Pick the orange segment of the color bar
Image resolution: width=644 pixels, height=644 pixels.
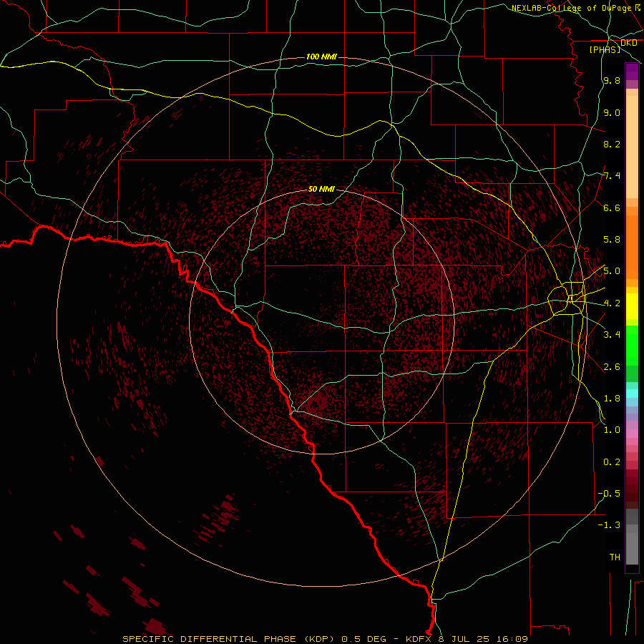tap(632, 247)
